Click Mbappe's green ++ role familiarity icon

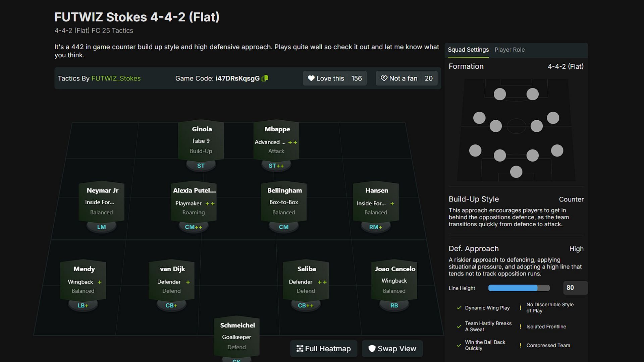tap(293, 142)
